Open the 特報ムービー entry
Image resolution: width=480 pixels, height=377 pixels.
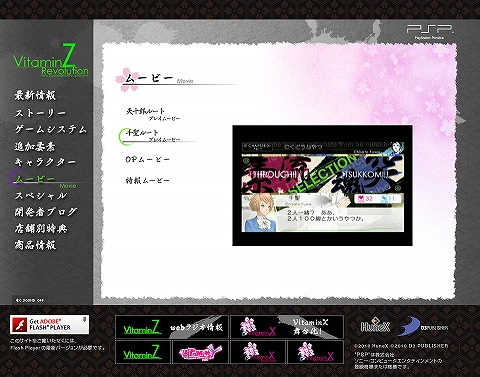147,180
